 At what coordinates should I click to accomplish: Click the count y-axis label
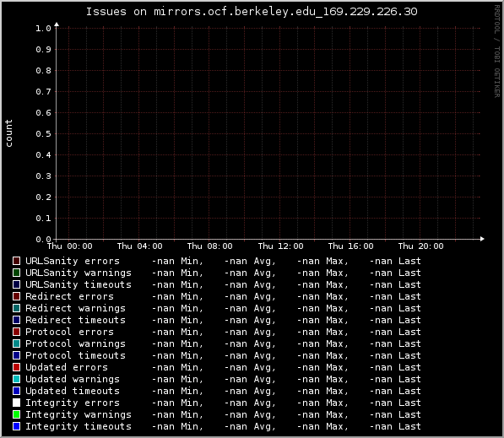tap(8, 133)
